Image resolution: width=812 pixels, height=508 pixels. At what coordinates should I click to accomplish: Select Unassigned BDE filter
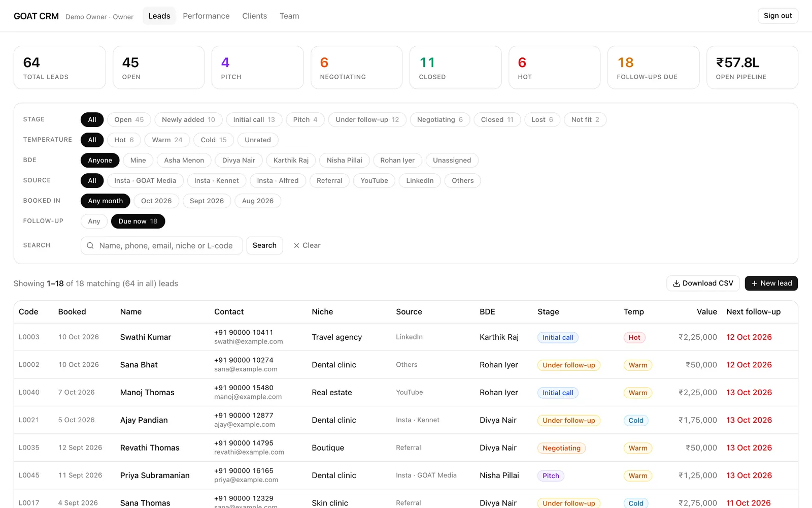pos(452,160)
